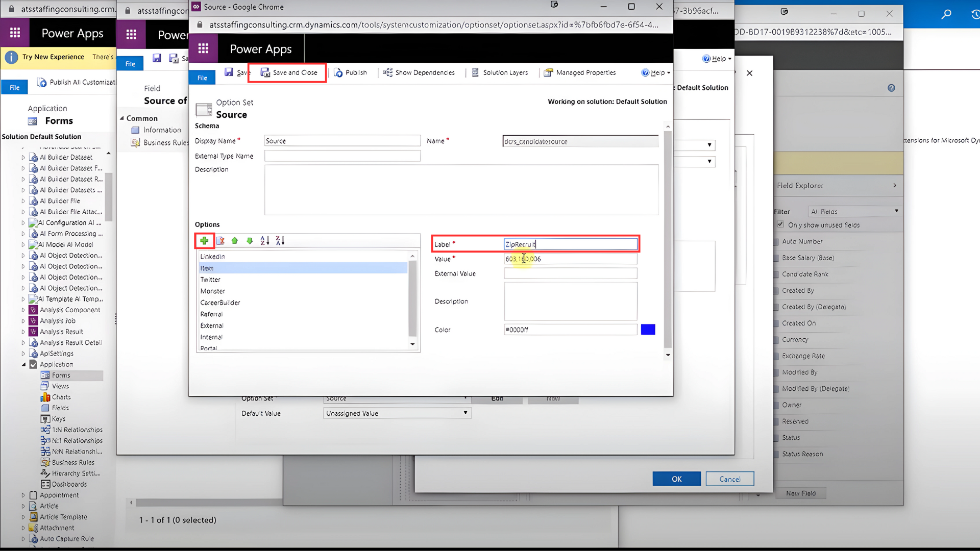Click Publish All Customizations icon in solution window
This screenshot has height=551, width=980.
click(42, 82)
